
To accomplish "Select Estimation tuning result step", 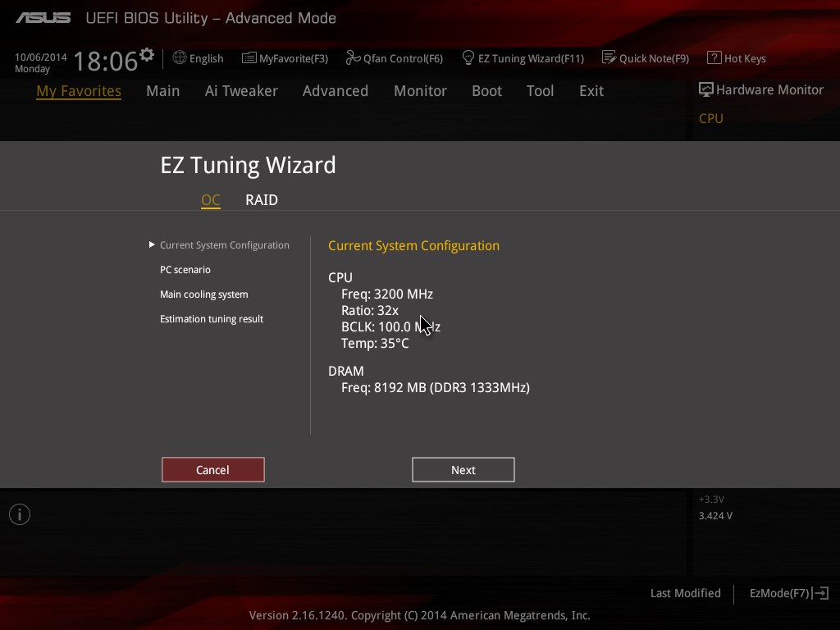I will pyautogui.click(x=212, y=319).
